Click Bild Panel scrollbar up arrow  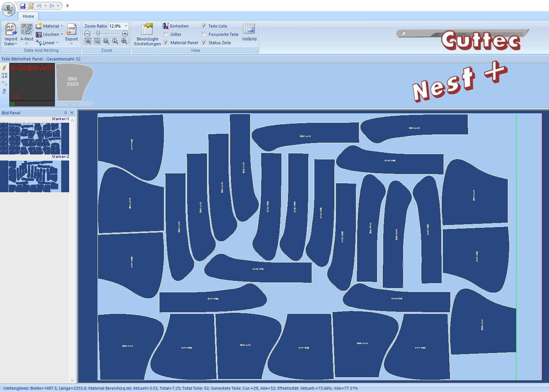pos(72,120)
